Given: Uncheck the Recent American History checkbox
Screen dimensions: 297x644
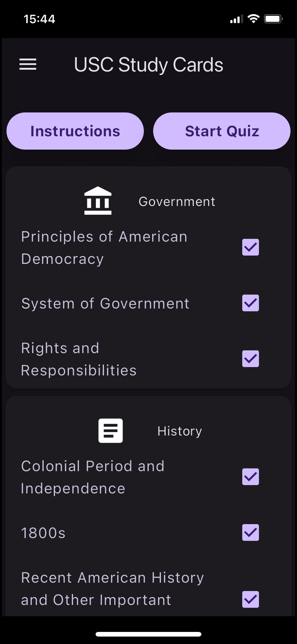Looking at the screenshot, I should tap(250, 599).
